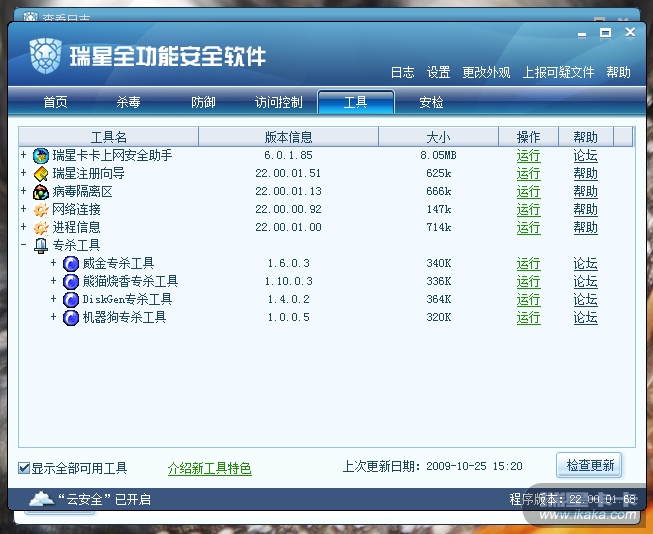Collapse the 专杀工具 group
The width and height of the screenshot is (653, 534).
(x=24, y=245)
